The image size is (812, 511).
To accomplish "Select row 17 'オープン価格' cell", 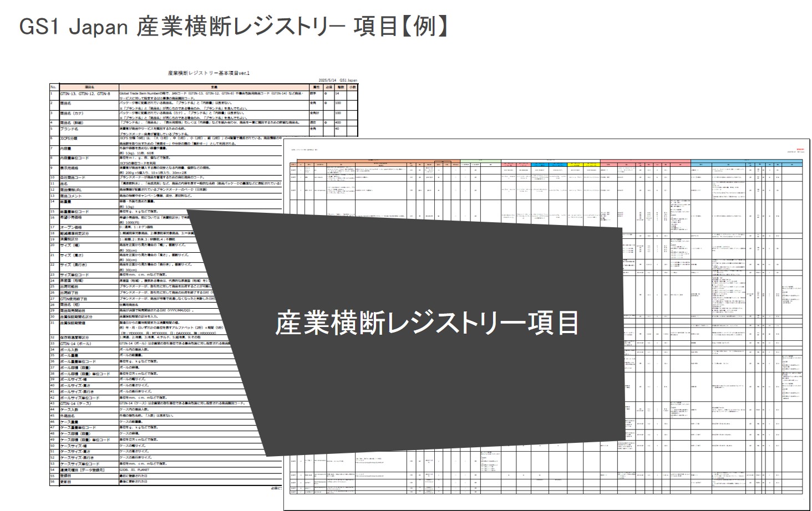I will [x=89, y=228].
